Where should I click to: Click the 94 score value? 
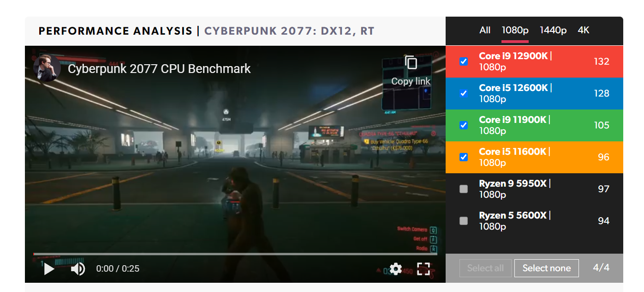tap(603, 221)
